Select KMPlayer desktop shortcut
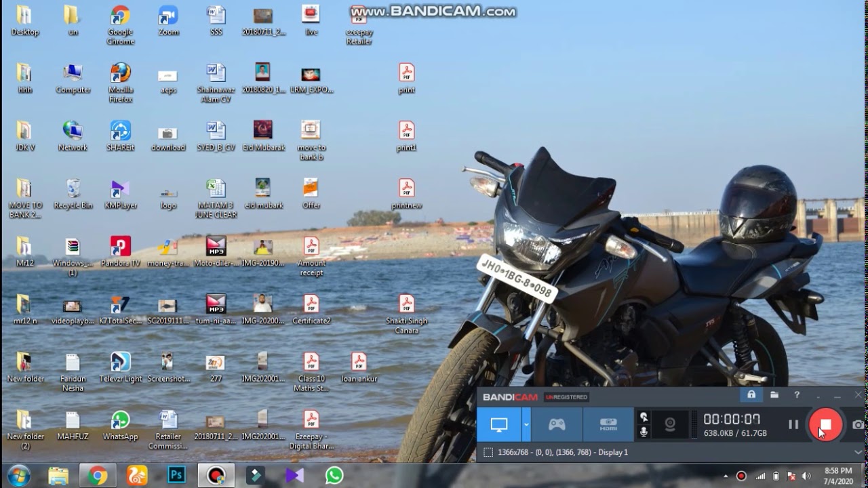This screenshot has height=488, width=868. 120,194
